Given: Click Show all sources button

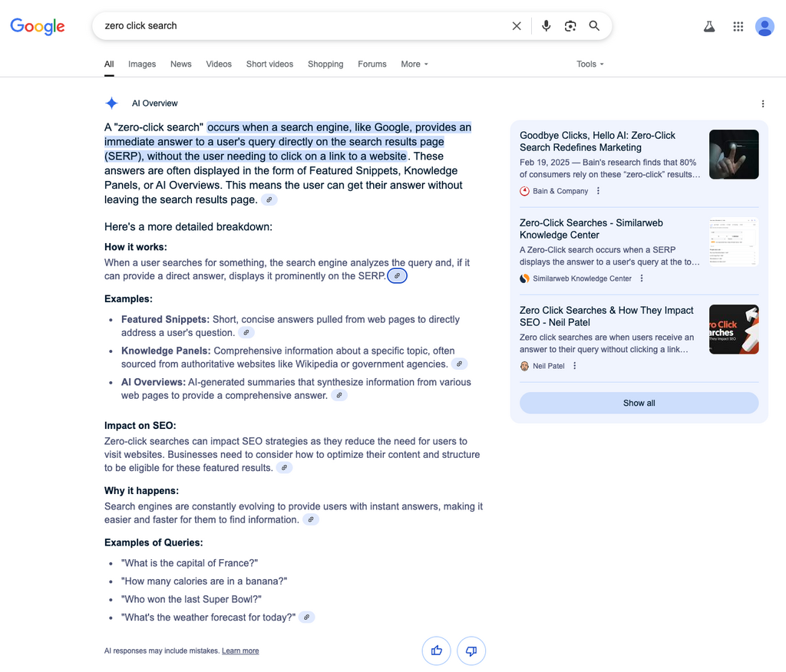Looking at the screenshot, I should 639,403.
